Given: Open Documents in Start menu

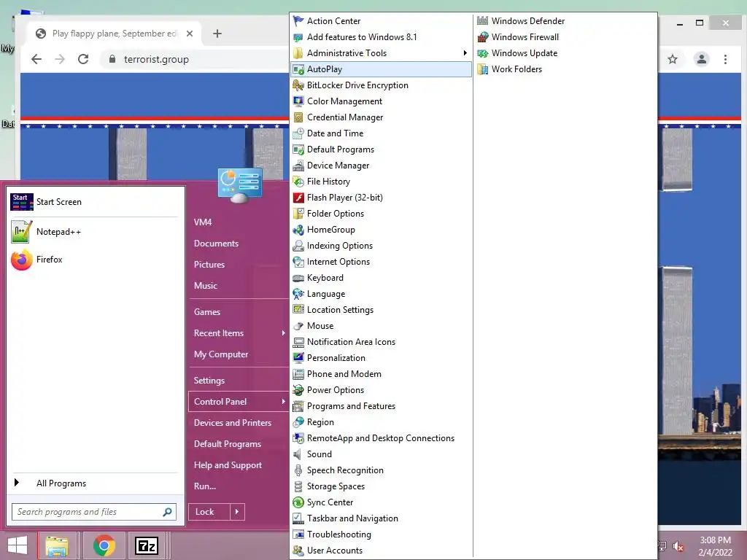Looking at the screenshot, I should pos(216,244).
